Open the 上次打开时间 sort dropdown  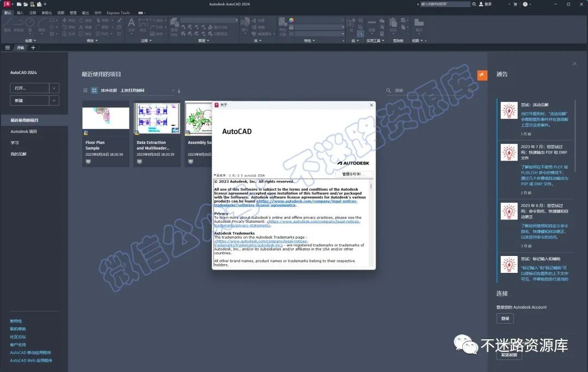pos(148,90)
